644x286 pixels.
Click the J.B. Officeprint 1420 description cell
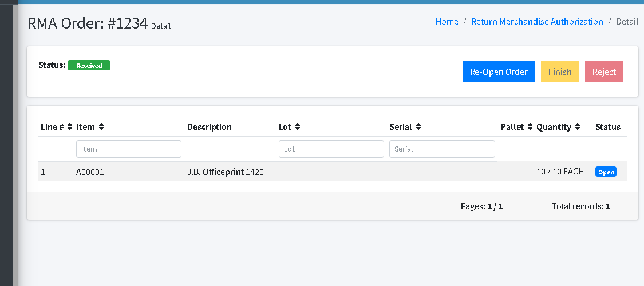point(226,172)
